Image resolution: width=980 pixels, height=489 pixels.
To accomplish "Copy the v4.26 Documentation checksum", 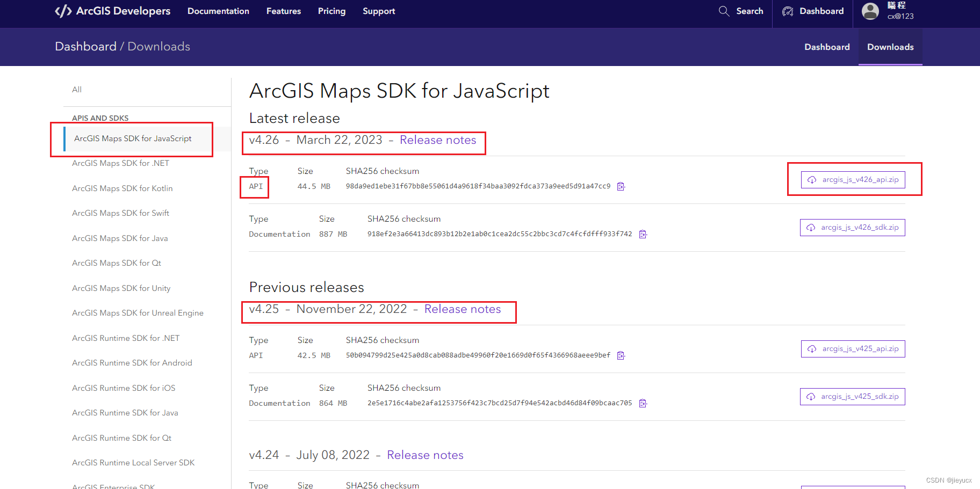I will 643,235.
